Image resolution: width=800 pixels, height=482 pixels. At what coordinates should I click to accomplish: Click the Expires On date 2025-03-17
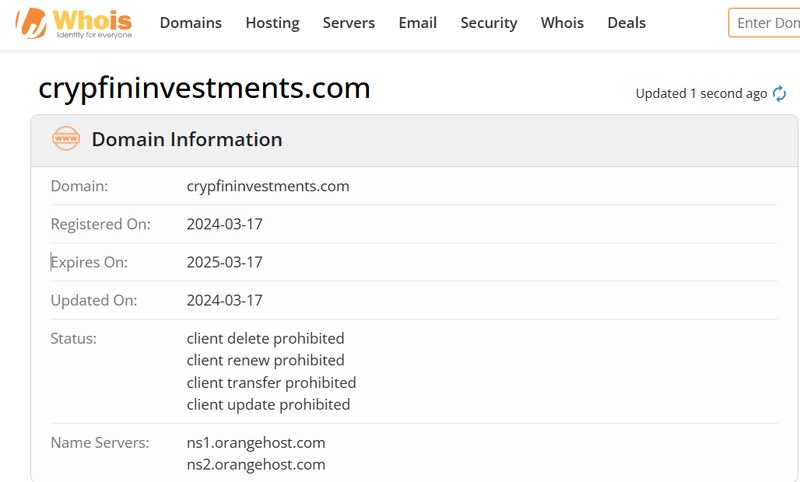[x=224, y=262]
